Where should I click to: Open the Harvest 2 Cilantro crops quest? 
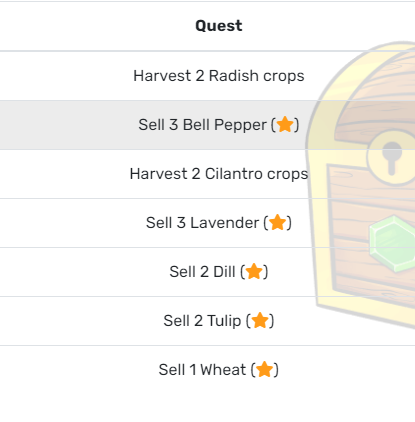pos(219,174)
